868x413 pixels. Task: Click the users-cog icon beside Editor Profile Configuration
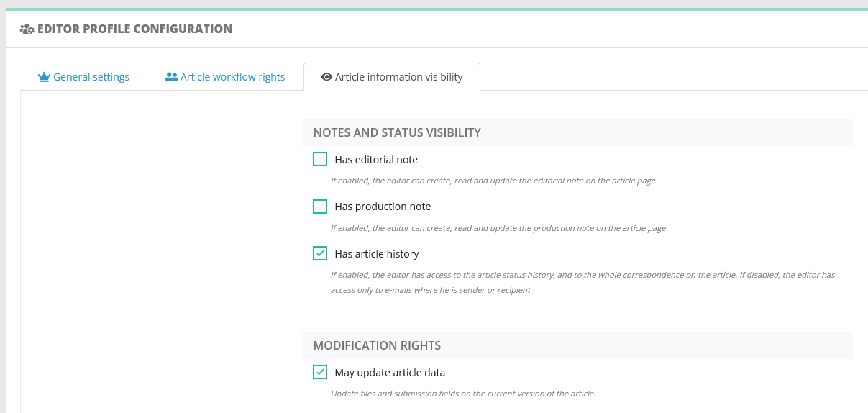click(27, 29)
